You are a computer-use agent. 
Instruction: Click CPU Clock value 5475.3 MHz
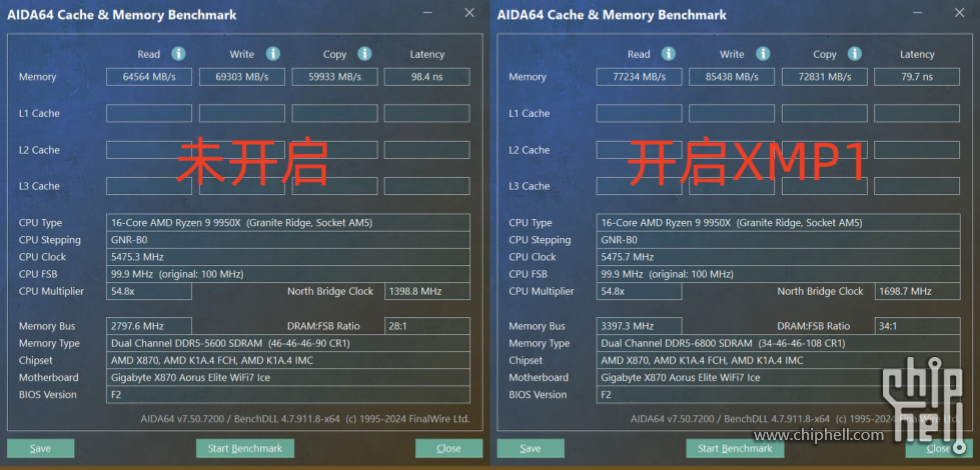[288, 257]
